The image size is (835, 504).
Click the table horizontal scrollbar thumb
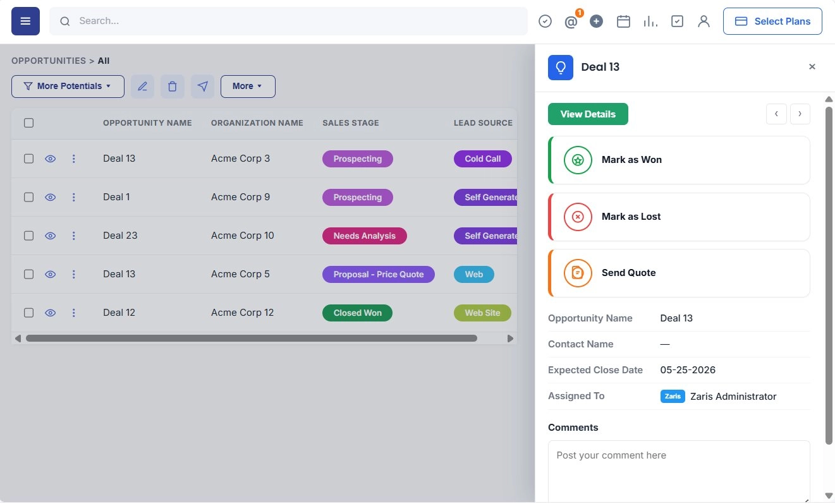click(252, 339)
